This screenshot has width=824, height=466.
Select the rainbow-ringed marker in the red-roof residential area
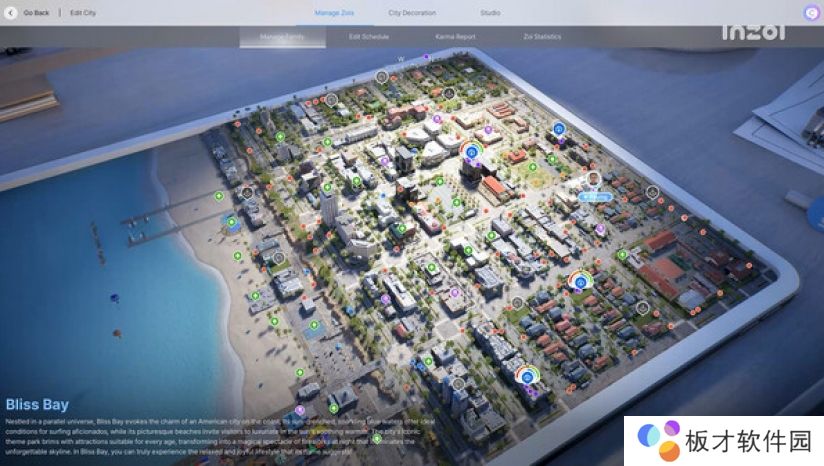pyautogui.click(x=580, y=281)
